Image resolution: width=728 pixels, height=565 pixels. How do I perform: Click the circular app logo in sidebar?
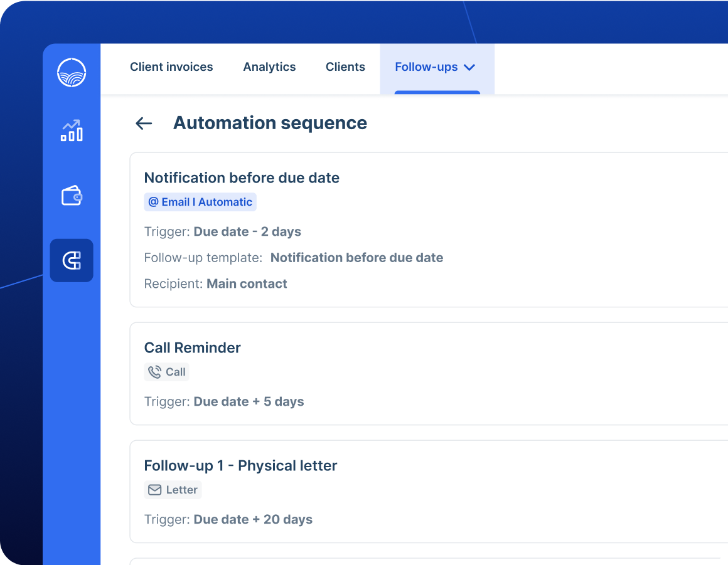point(72,72)
